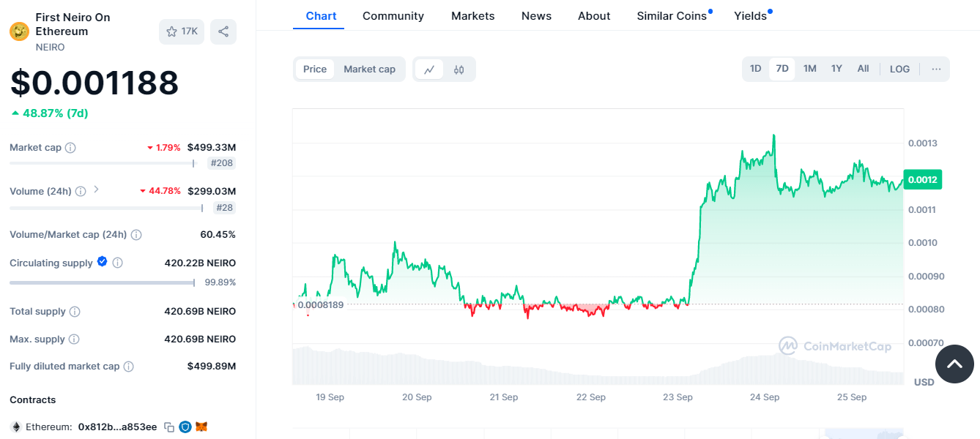980x439 pixels.
Task: Set chart range to 1D
Action: click(x=756, y=69)
